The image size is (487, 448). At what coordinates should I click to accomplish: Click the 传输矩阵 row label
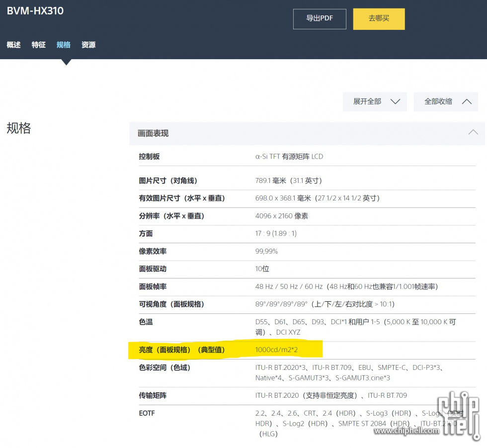point(153,395)
